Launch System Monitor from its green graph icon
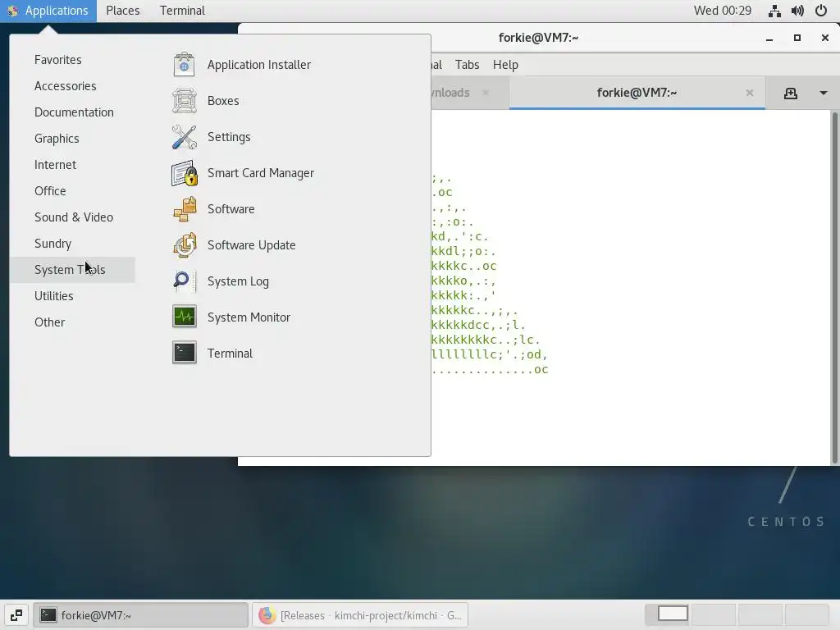Viewport: 840px width, 630px height. [x=185, y=317]
